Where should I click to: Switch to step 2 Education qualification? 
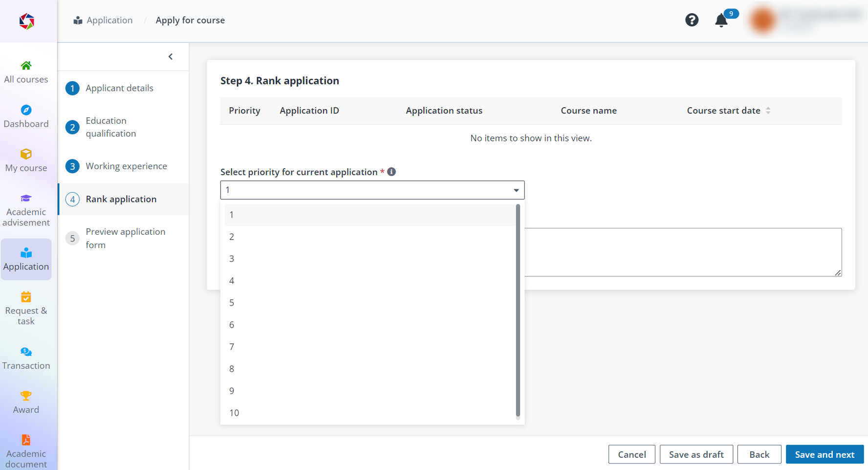pos(110,127)
